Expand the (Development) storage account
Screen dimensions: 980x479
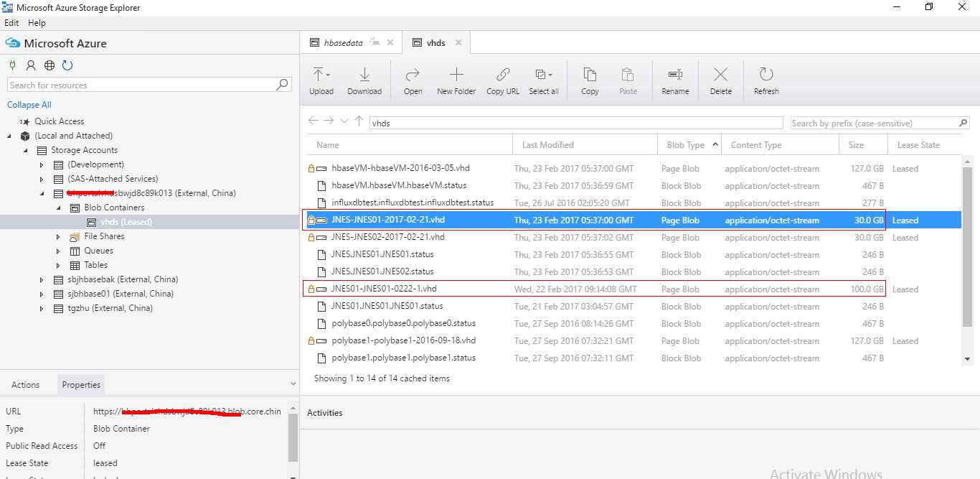tap(42, 164)
